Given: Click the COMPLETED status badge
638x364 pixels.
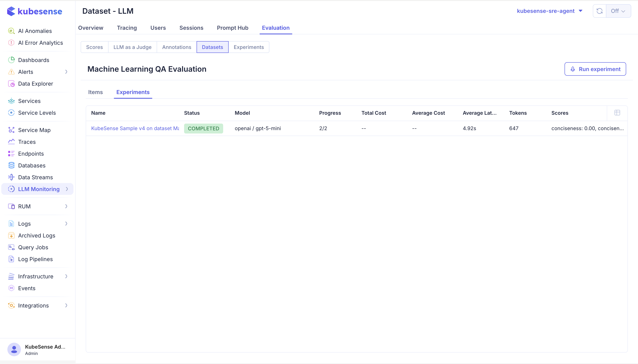Looking at the screenshot, I should (203, 128).
